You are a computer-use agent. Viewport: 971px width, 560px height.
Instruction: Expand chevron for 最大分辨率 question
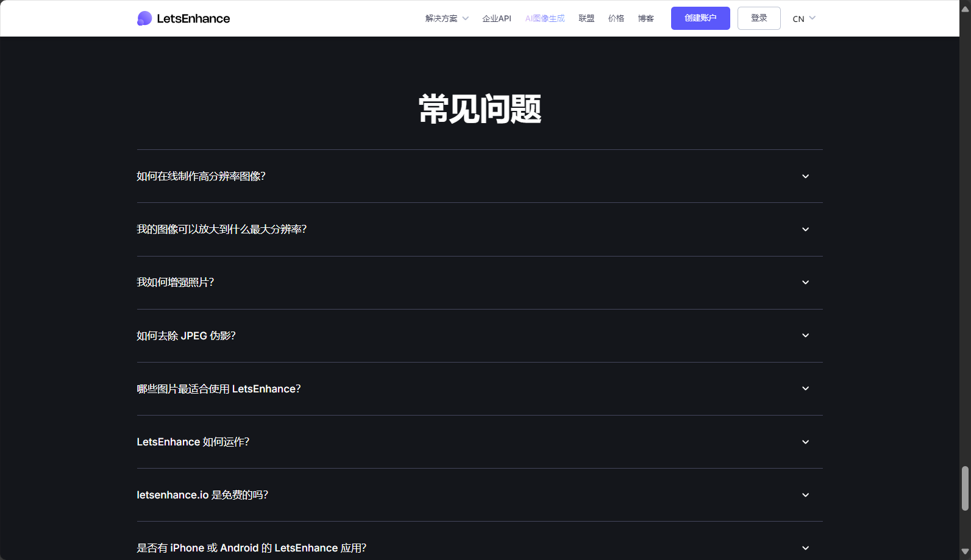click(805, 230)
